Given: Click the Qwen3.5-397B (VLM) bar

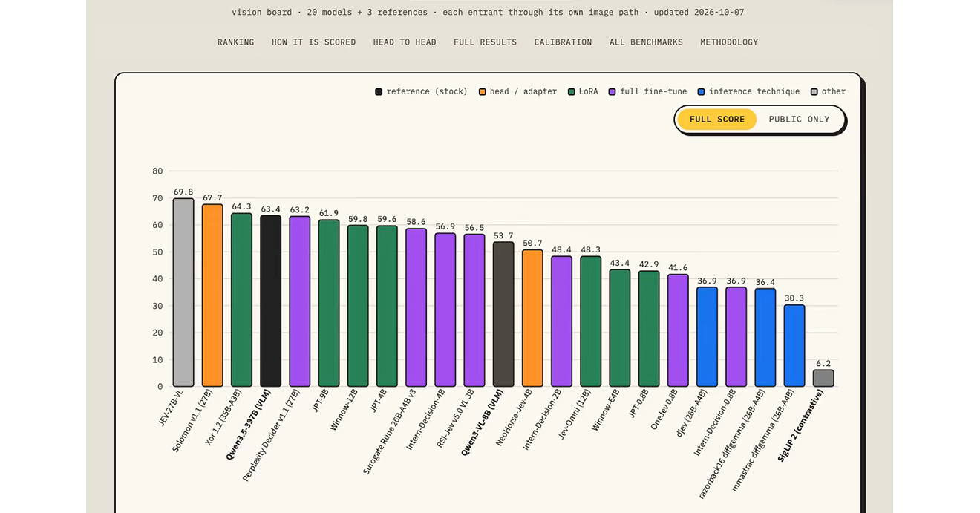Looking at the screenshot, I should click(x=270, y=301).
